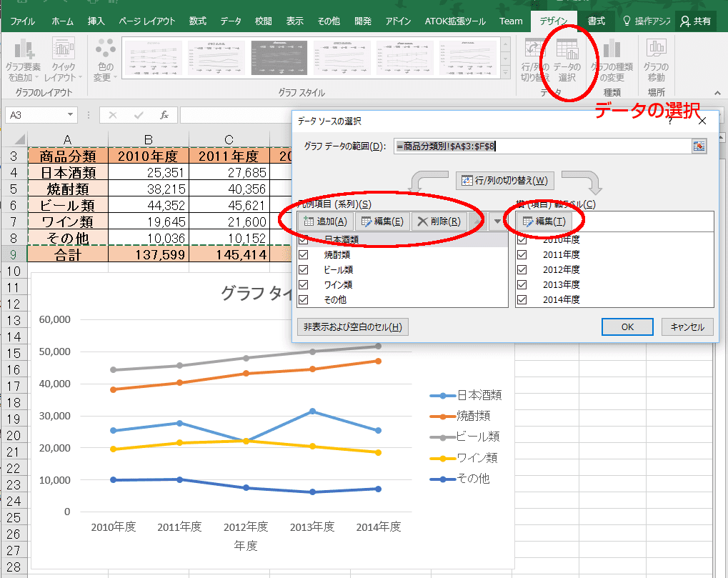Toggle the ビール類 series checkbox
This screenshot has width=728, height=578.
coord(304,269)
